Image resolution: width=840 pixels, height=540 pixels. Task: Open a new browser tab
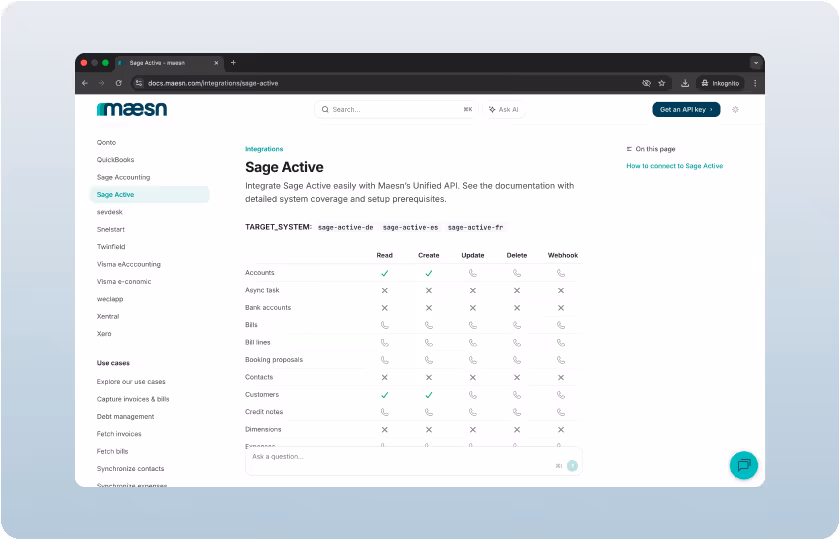tap(233, 63)
